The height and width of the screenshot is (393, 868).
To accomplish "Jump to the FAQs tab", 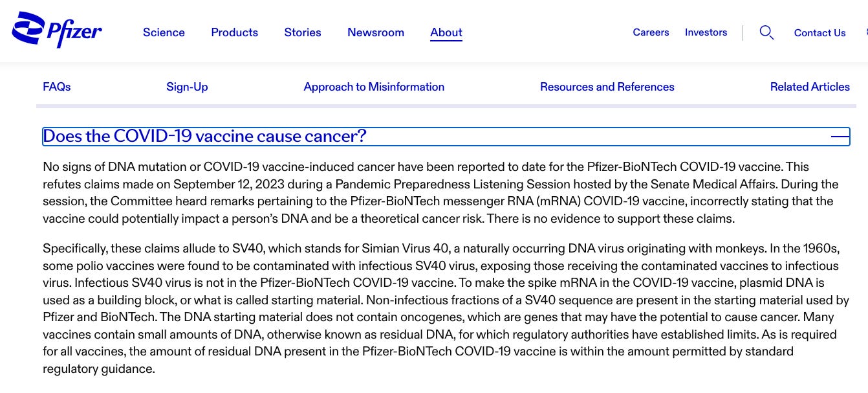I will [57, 87].
